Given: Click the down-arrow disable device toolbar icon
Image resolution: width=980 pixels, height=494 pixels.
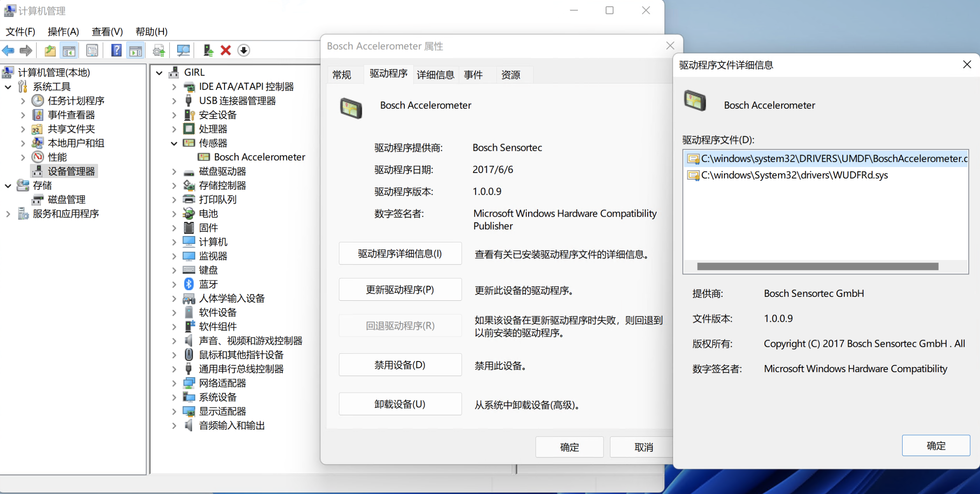Looking at the screenshot, I should 244,50.
